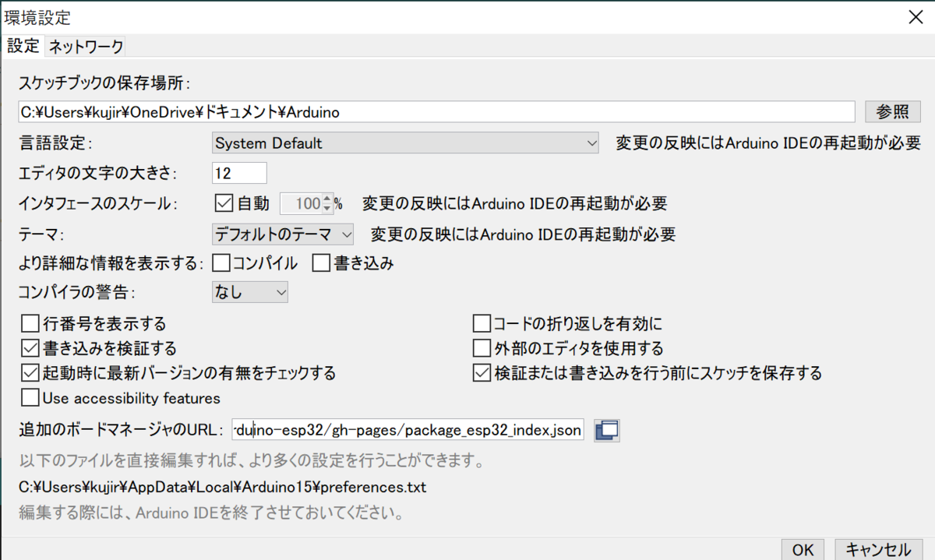The height and width of the screenshot is (560, 935).
Task: Confirm settings with the OK button
Action: click(x=802, y=549)
